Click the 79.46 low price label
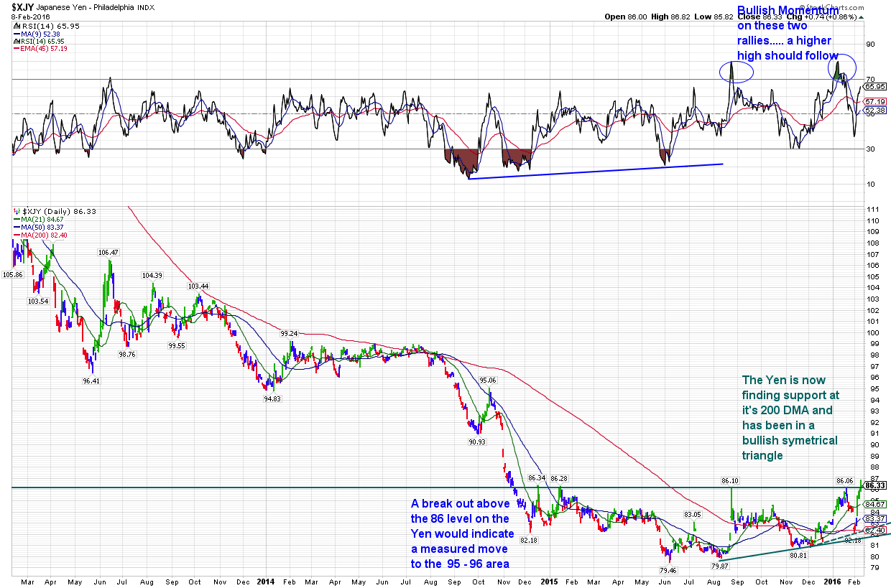This screenshot has height=588, width=891. coord(668,569)
